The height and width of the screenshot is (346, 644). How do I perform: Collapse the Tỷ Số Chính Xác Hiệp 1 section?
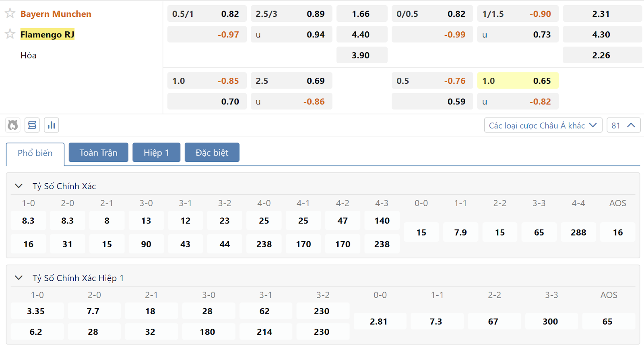[19, 278]
